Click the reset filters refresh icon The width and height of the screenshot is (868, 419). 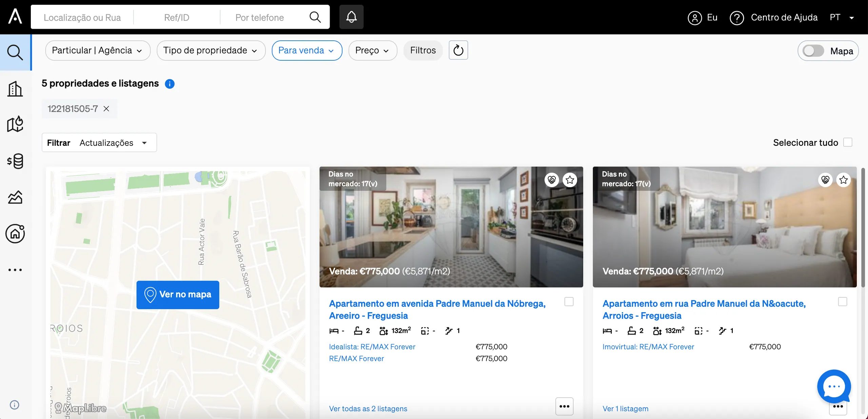(x=458, y=50)
